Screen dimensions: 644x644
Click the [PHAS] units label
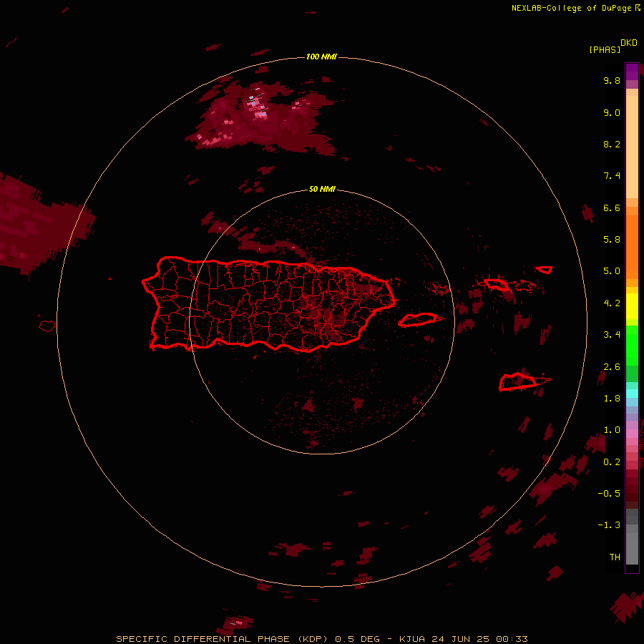[605, 49]
